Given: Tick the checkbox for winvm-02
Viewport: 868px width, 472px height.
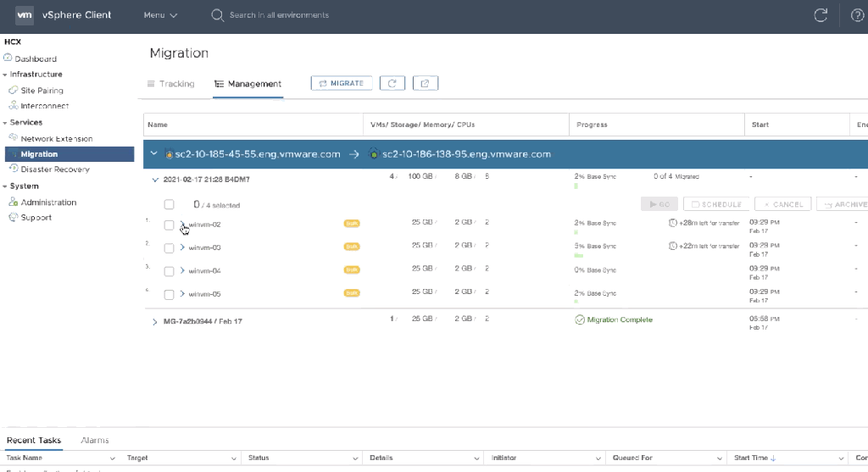Looking at the screenshot, I should point(169,225).
